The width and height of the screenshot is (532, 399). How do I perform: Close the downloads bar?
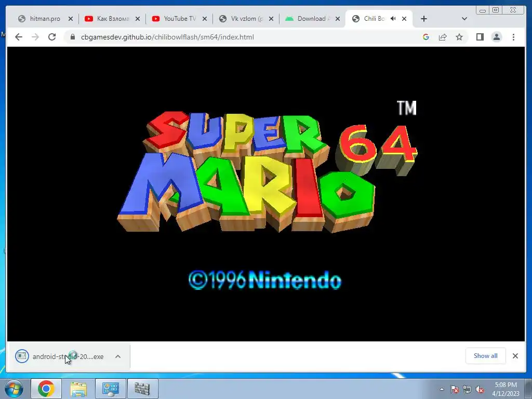click(515, 355)
